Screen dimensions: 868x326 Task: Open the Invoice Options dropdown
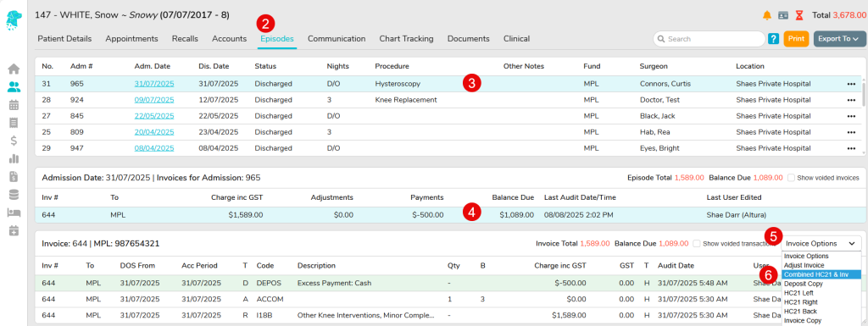coord(821,243)
